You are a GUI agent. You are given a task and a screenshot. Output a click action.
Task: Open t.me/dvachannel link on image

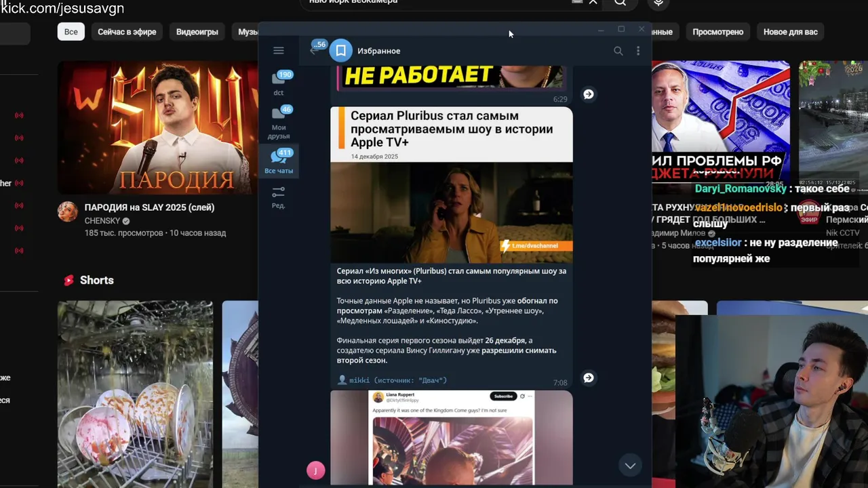tap(535, 245)
